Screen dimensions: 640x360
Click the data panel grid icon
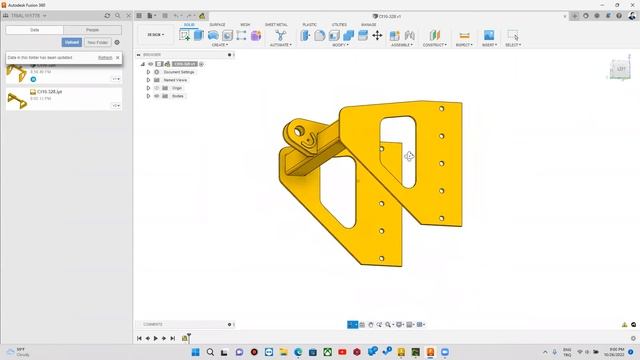pyautogui.click(x=139, y=16)
